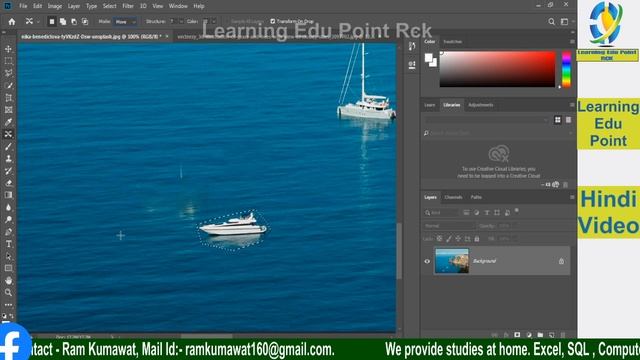
Task: Create a new layer button
Action: tap(551, 335)
